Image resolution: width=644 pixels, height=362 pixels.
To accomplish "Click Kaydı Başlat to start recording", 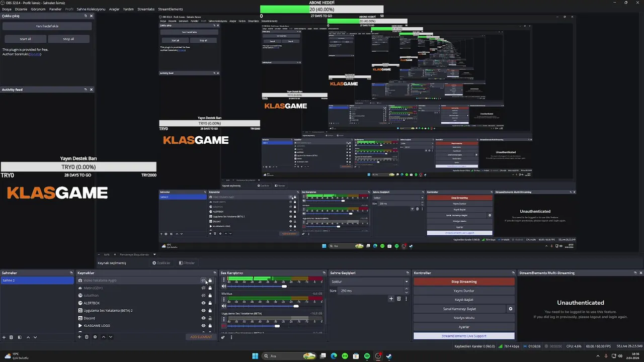I will pyautogui.click(x=464, y=300).
